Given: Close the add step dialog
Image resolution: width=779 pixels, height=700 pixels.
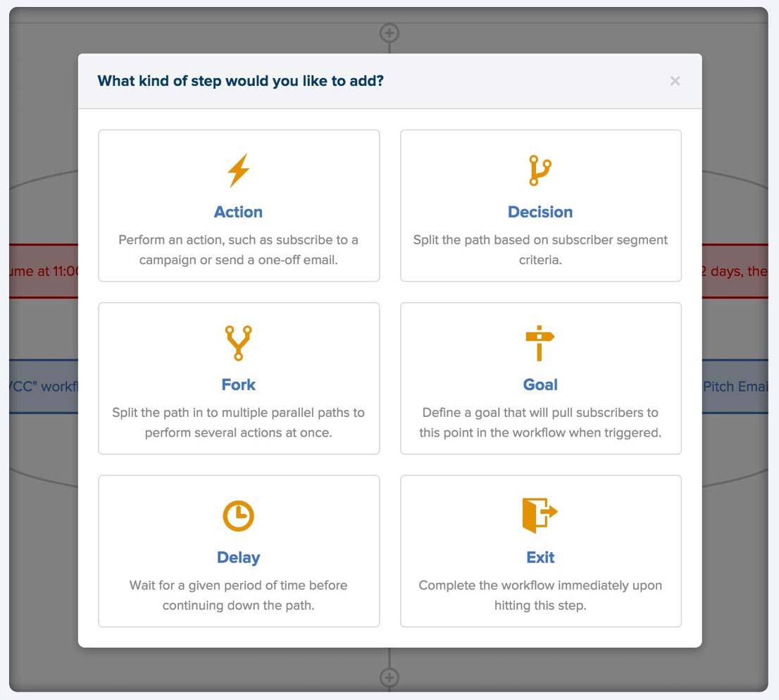Looking at the screenshot, I should click(675, 81).
